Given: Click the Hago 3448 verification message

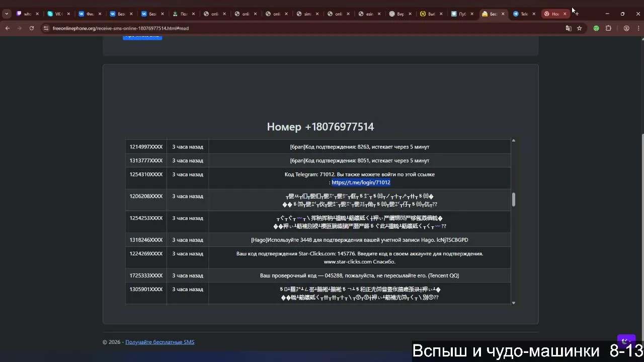Looking at the screenshot, I should (x=360, y=240).
